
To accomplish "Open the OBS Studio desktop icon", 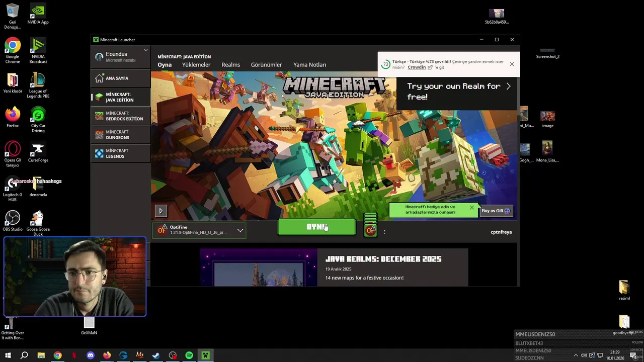I will point(13,221).
